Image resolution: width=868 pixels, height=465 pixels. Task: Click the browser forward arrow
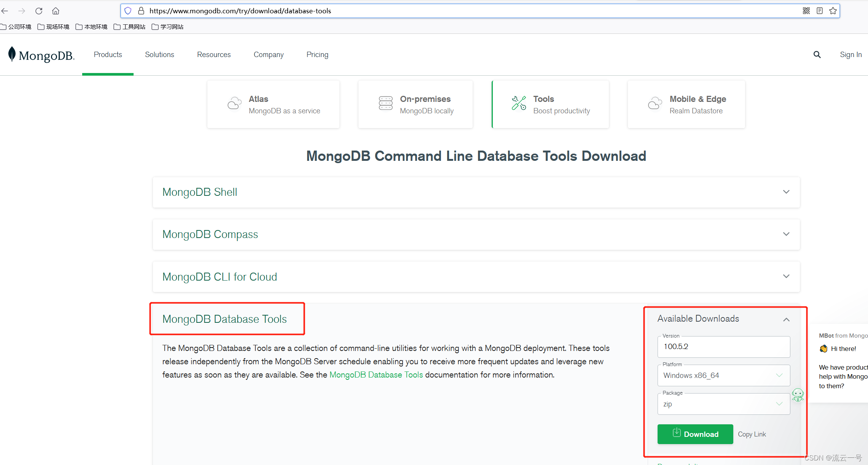(22, 11)
